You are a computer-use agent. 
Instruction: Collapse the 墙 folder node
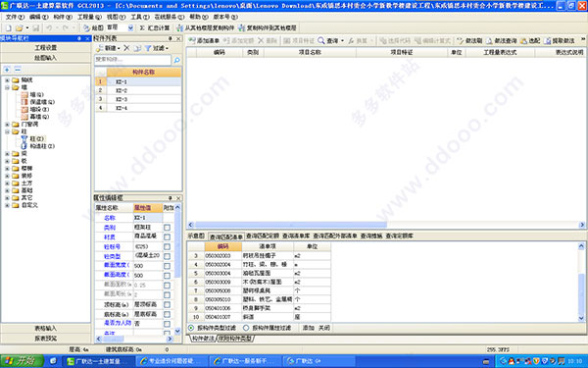pos(7,87)
